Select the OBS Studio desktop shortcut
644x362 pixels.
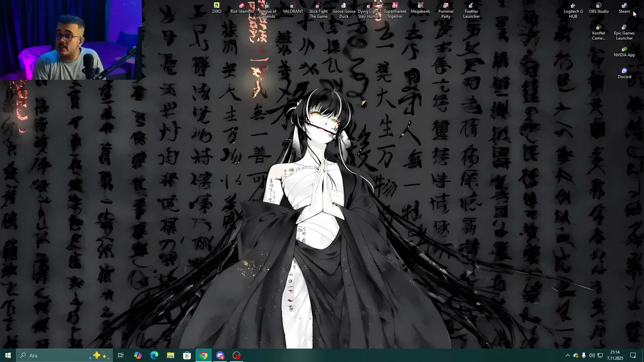(599, 8)
